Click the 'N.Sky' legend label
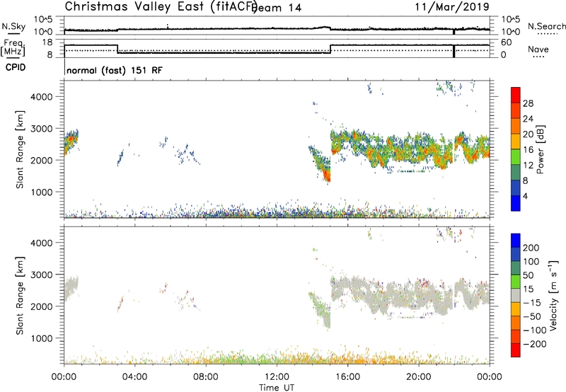The width and height of the screenshot is (566, 392). coord(13,26)
